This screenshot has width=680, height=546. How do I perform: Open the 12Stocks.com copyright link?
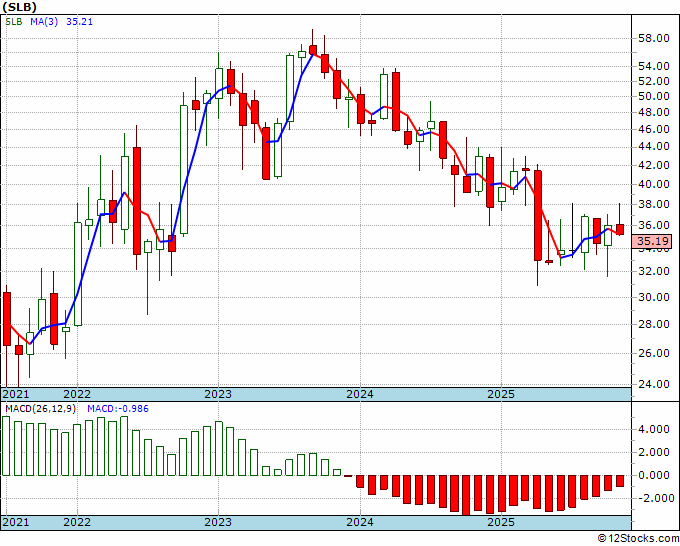638,539
